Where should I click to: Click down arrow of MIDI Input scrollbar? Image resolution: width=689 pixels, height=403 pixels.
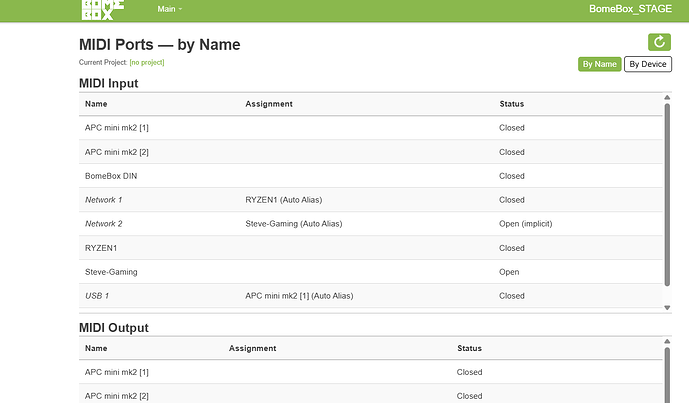(x=667, y=308)
